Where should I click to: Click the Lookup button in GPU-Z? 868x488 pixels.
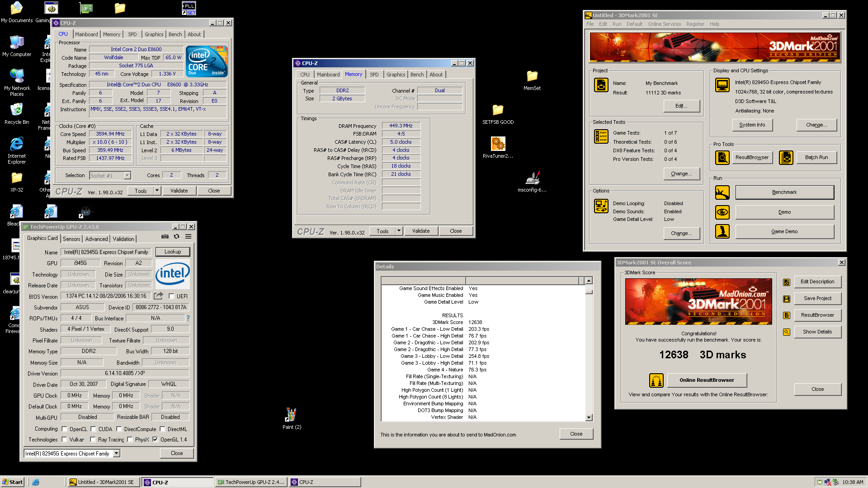point(173,252)
